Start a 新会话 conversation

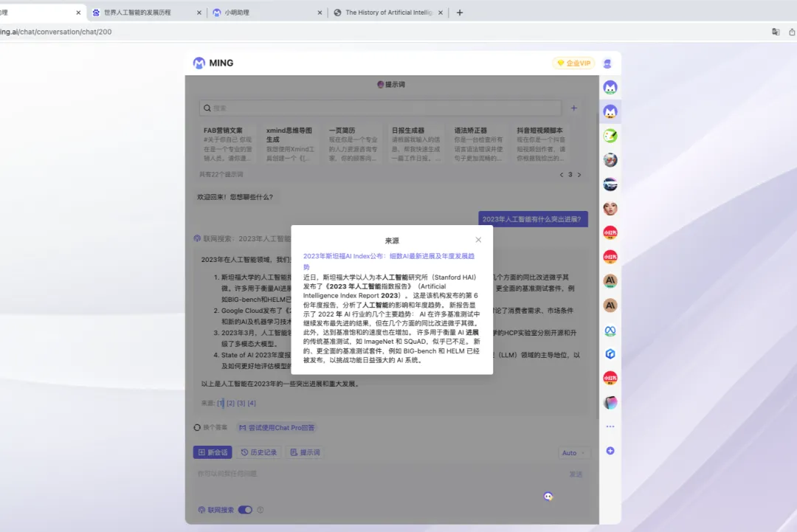click(x=213, y=452)
